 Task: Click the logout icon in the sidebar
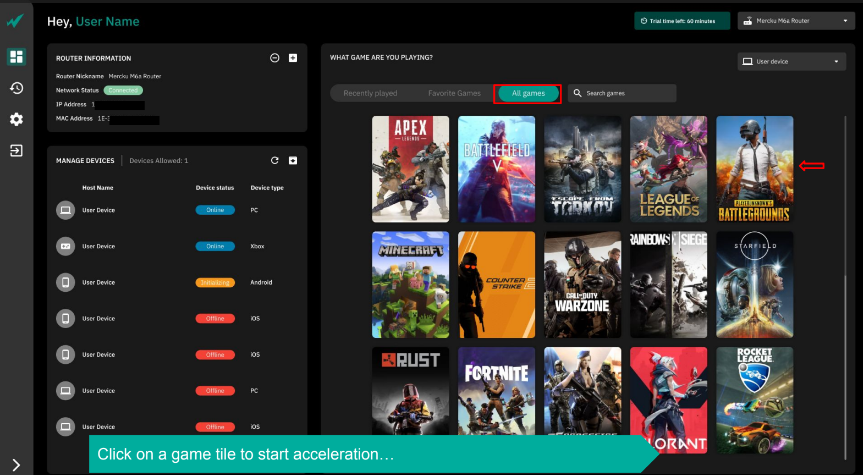[x=16, y=150]
